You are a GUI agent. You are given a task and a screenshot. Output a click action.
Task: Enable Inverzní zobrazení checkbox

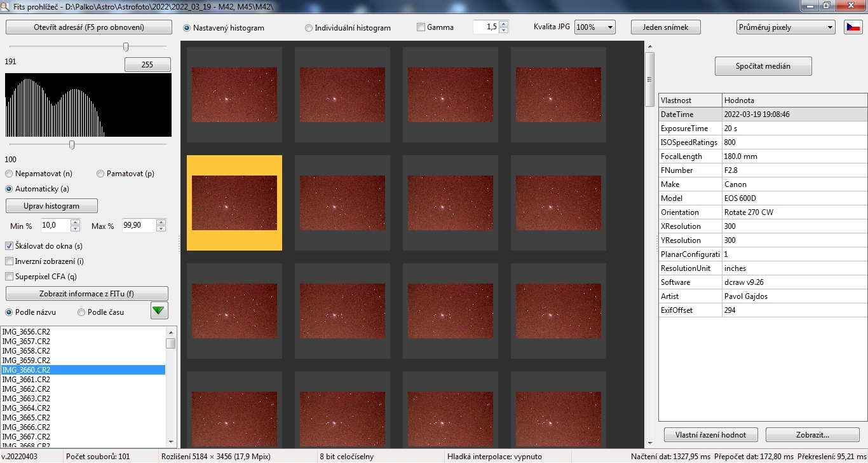[x=10, y=261]
